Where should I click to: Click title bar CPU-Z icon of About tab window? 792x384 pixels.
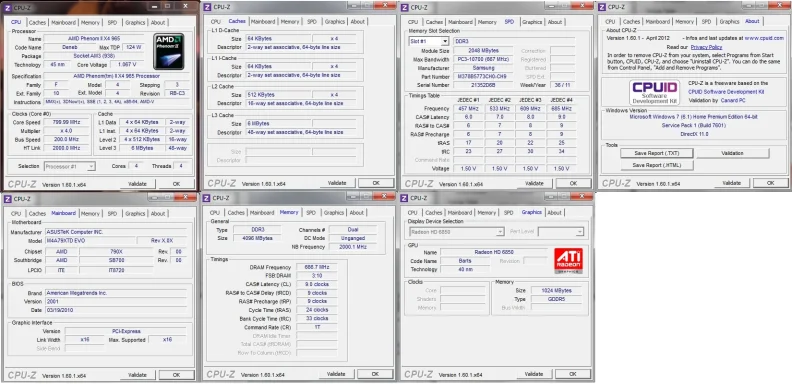603,7
